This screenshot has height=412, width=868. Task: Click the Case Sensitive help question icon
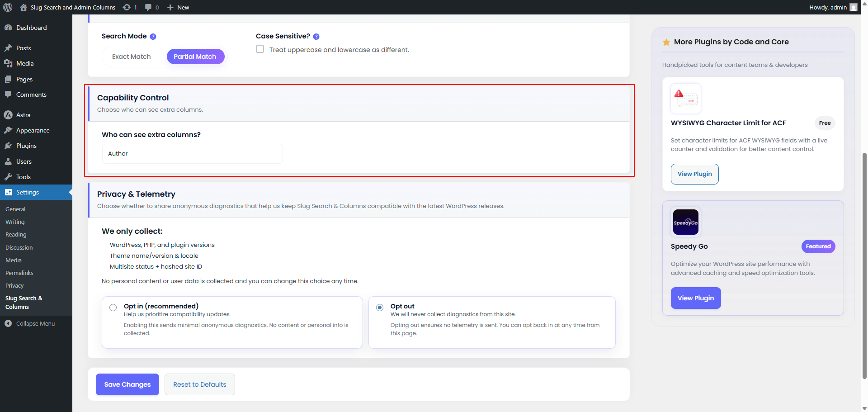click(316, 37)
